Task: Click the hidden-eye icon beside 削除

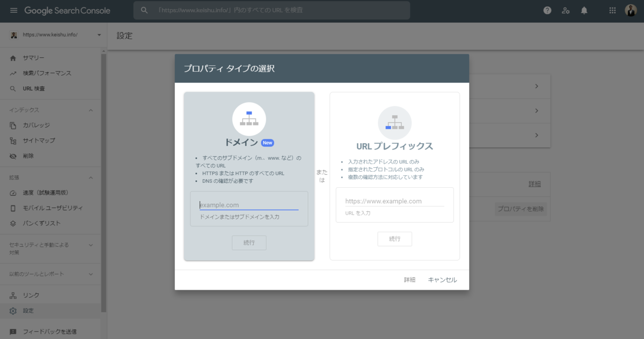Action: (13, 156)
